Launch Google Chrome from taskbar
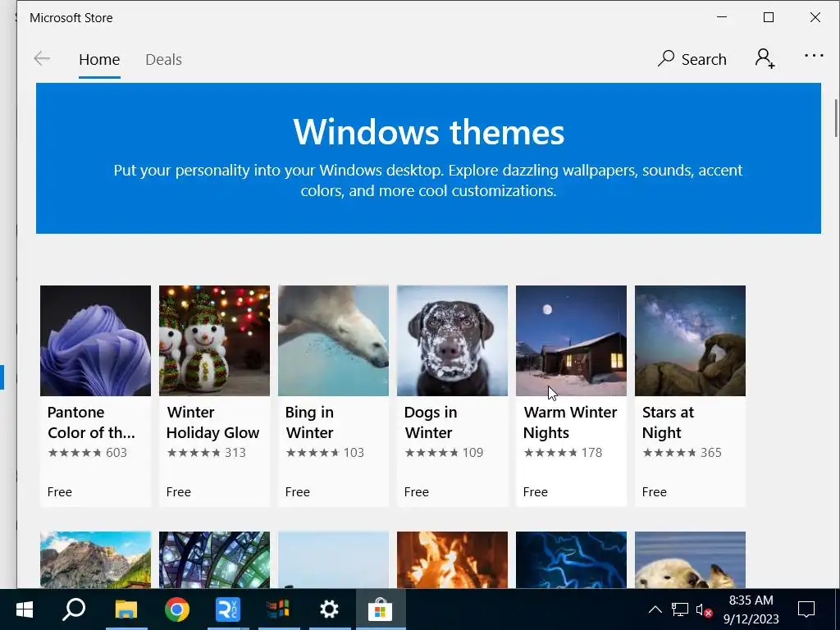This screenshot has height=630, width=840. tap(177, 609)
